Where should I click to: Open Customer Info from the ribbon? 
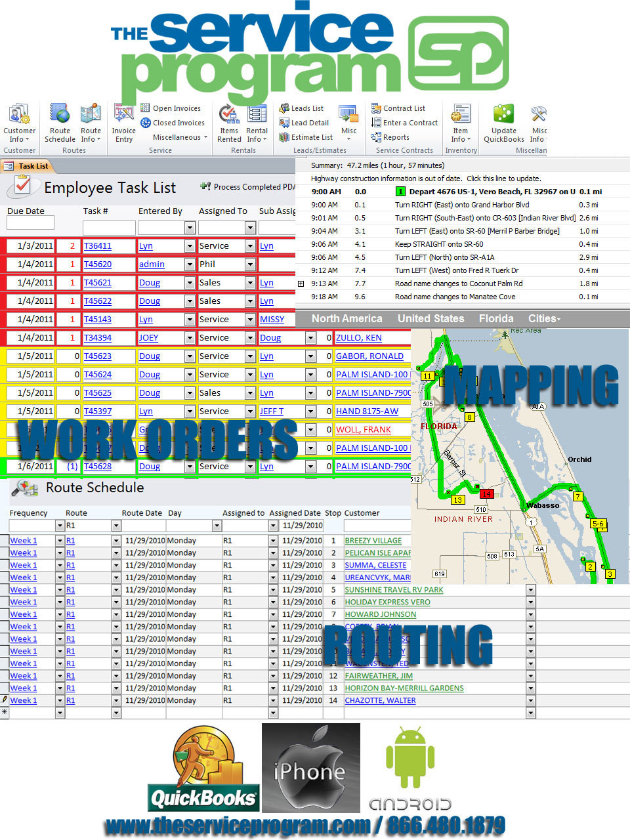[x=20, y=123]
